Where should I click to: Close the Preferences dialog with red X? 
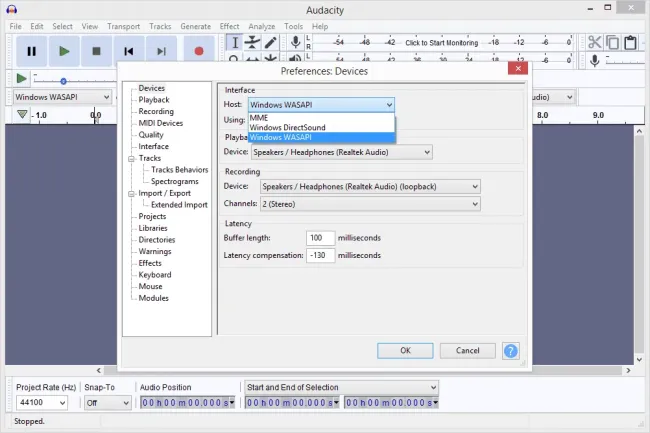(518, 68)
